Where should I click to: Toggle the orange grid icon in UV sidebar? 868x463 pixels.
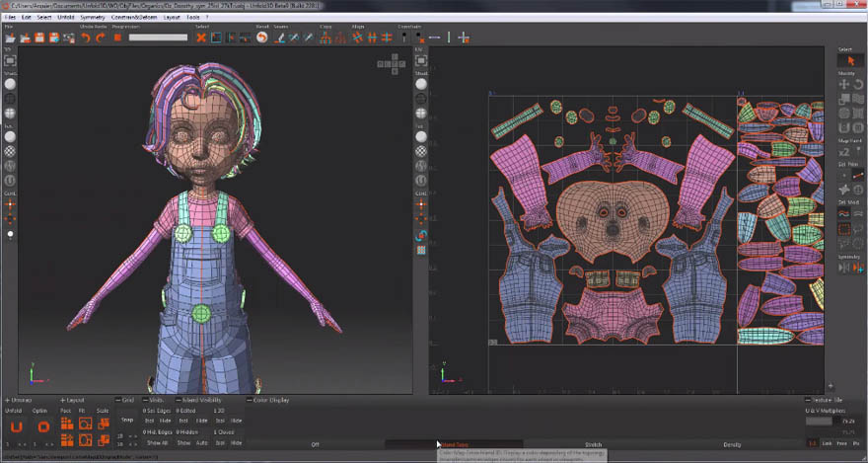[x=421, y=250]
